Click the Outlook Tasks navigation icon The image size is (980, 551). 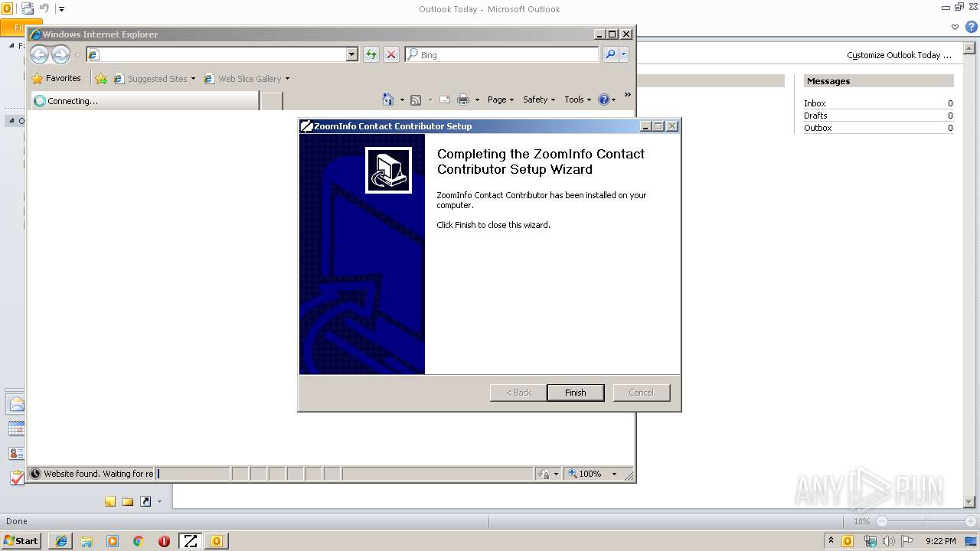coord(16,478)
